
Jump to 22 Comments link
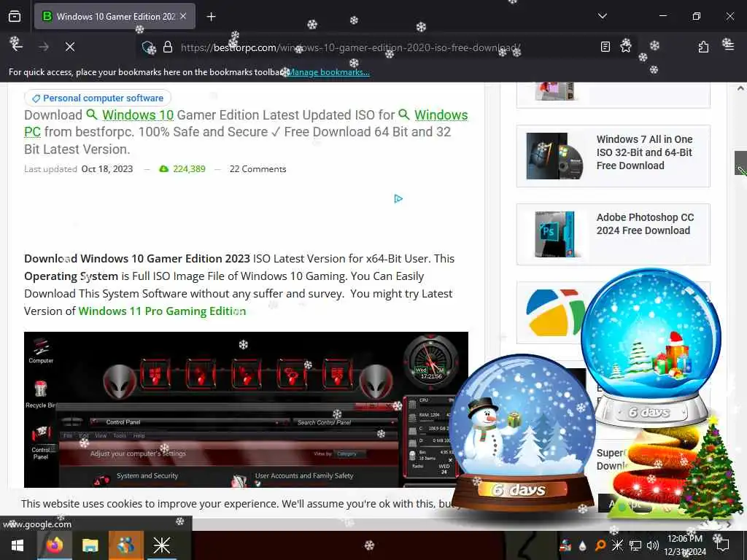258,169
